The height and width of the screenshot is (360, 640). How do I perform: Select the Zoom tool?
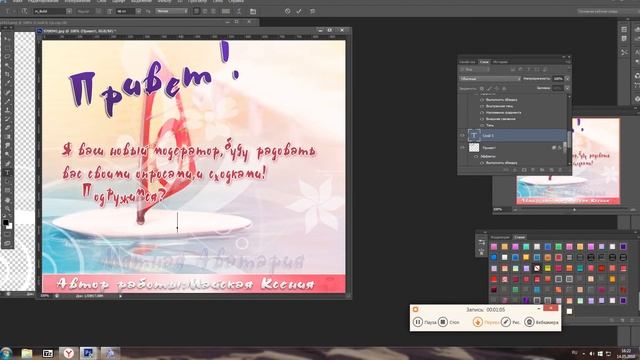[7, 209]
